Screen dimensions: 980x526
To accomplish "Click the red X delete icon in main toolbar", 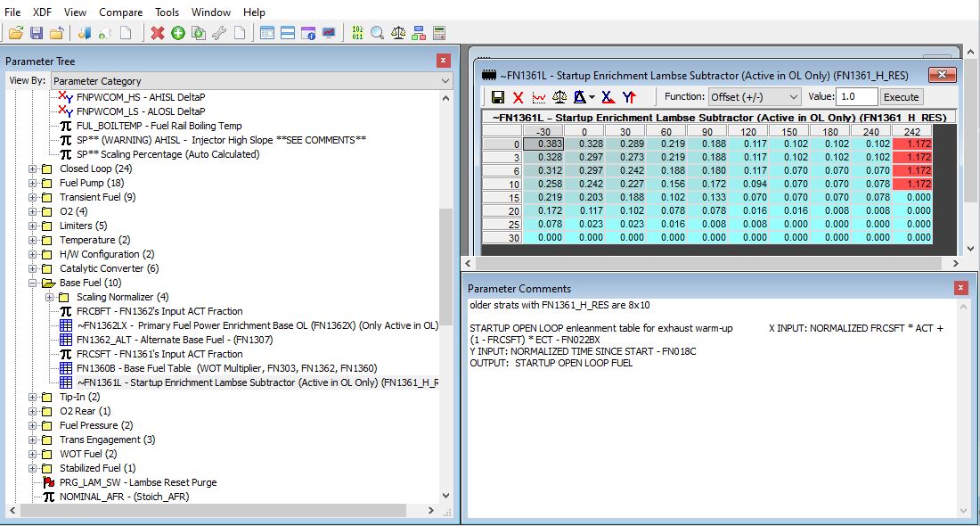I will click(158, 33).
